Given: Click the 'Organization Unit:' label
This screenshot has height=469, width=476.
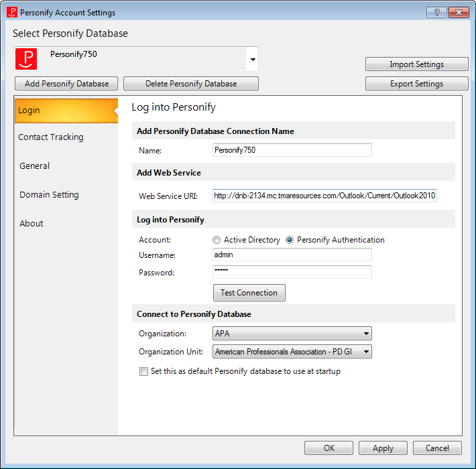Looking at the screenshot, I should coord(171,352).
